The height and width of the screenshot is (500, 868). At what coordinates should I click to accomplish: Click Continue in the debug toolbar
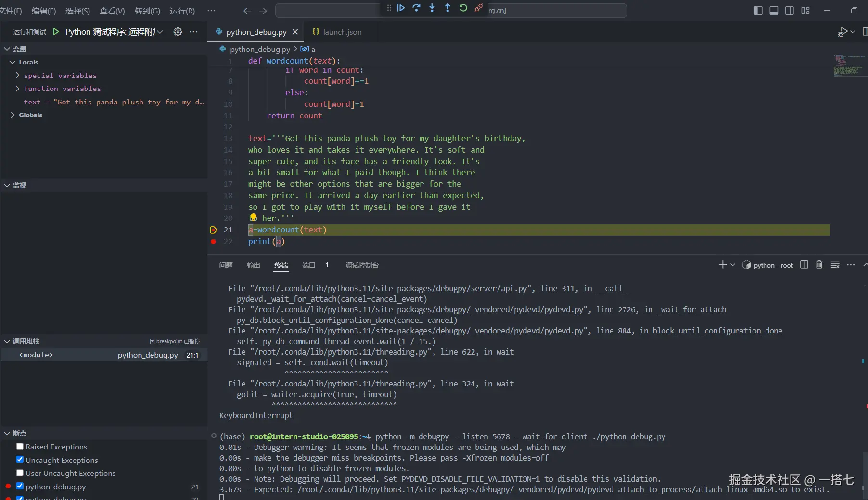point(401,8)
